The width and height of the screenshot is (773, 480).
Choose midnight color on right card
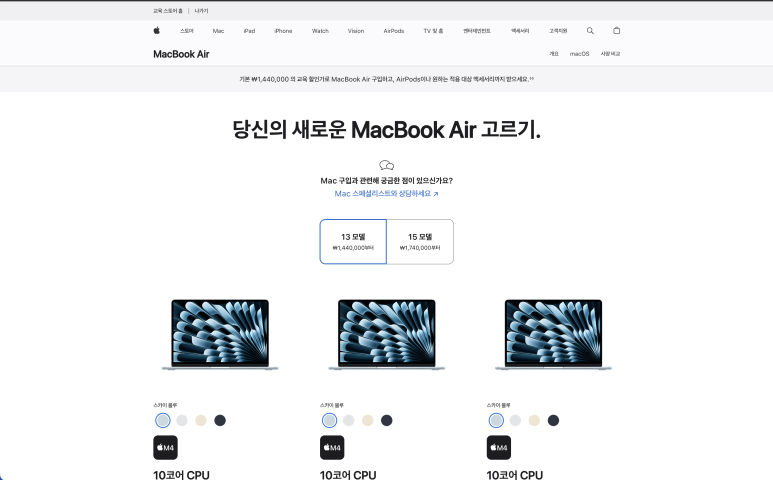[x=553, y=420]
